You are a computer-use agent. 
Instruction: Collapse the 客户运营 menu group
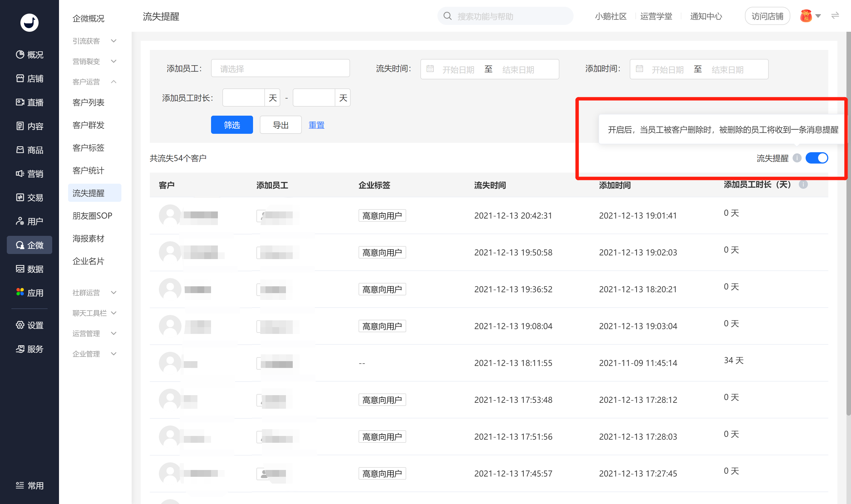[x=94, y=82]
